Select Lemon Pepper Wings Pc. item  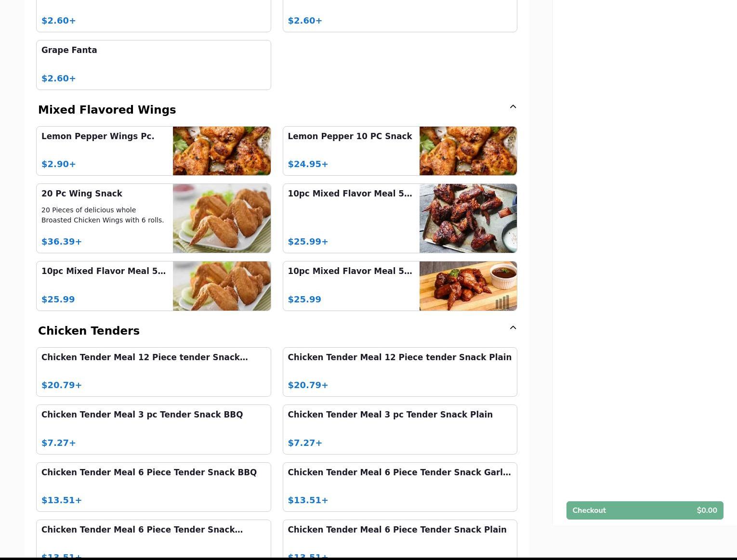point(154,151)
